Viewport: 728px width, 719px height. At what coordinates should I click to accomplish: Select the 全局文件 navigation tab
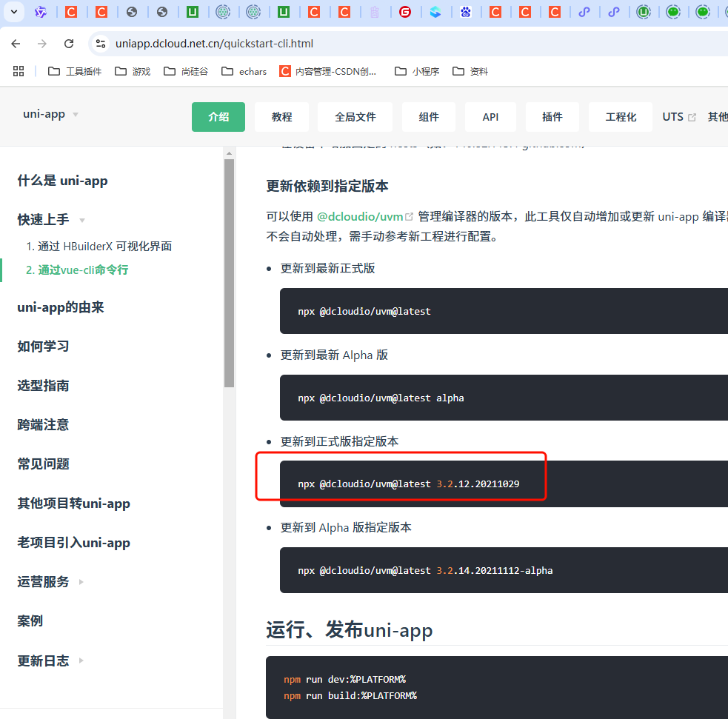coord(355,117)
